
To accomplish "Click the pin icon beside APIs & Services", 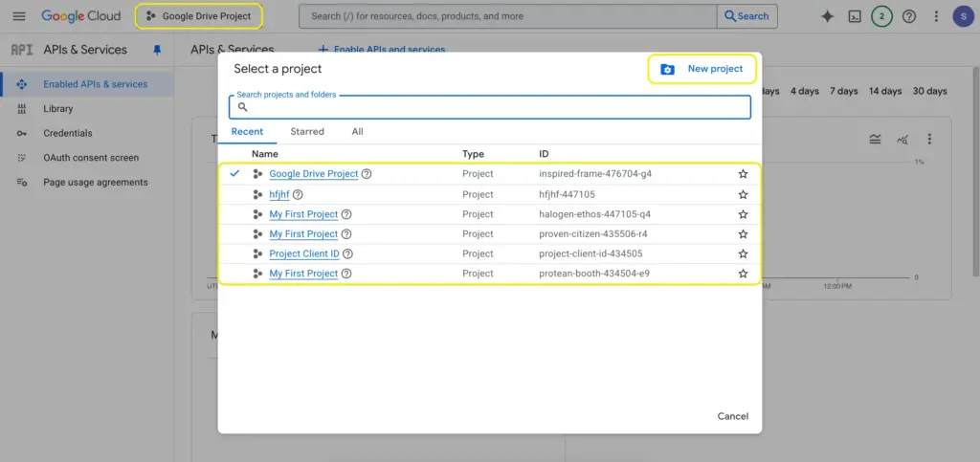I will click(x=158, y=50).
